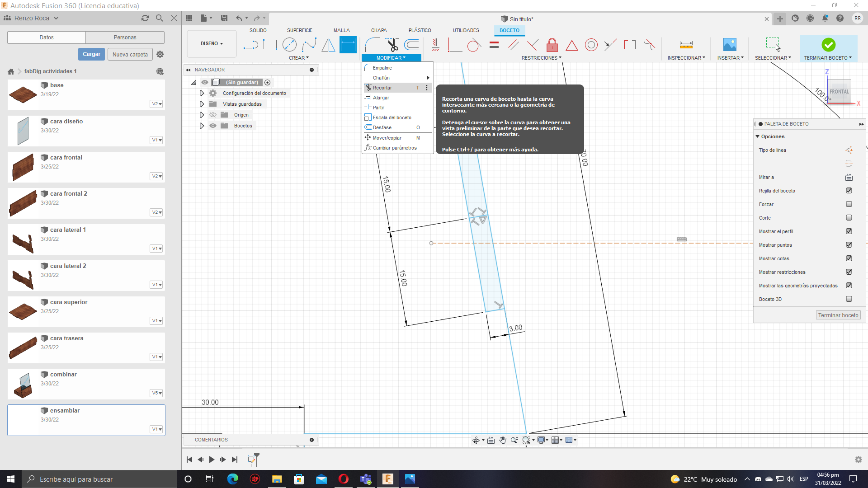
Task: Open the DISEÑO workspace dropdown
Action: (212, 44)
